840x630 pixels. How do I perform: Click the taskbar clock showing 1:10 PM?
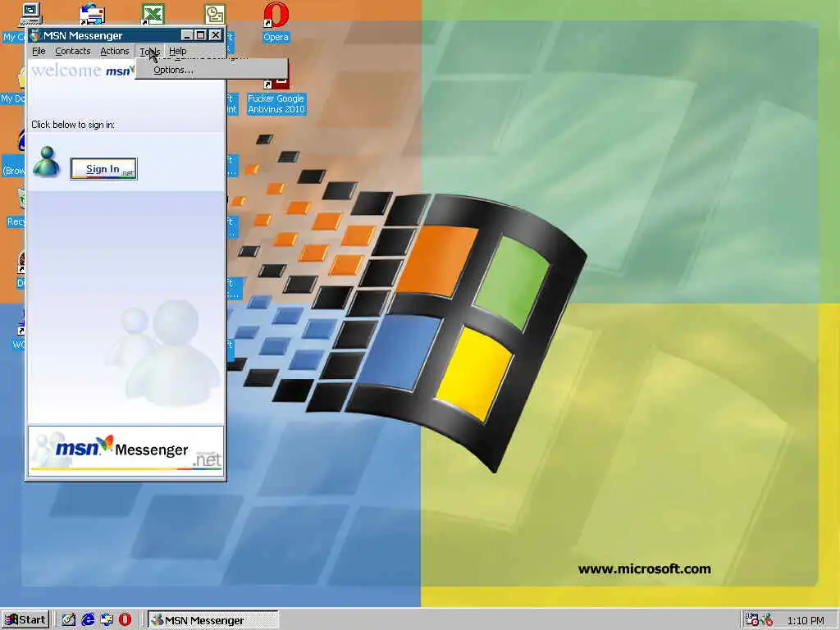tap(806, 620)
